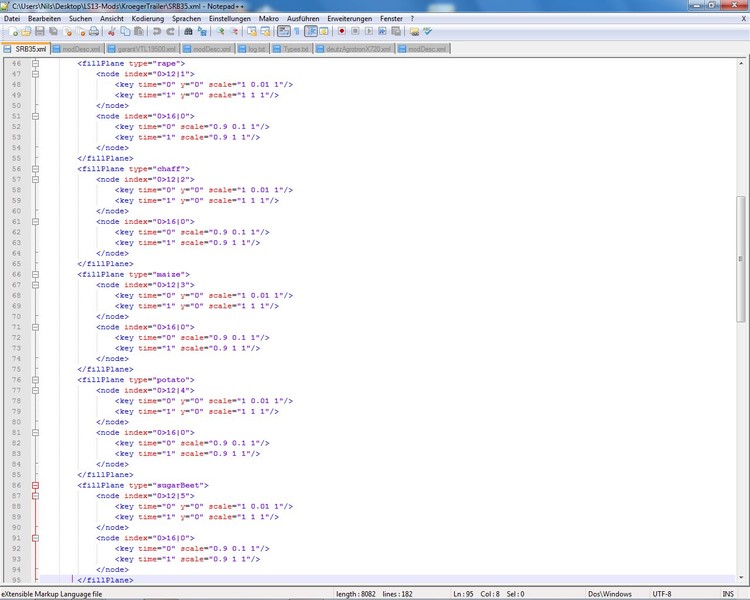Viewport: 750px width, 600px height.
Task: Click the Close All documents icon
Action: click(80, 32)
